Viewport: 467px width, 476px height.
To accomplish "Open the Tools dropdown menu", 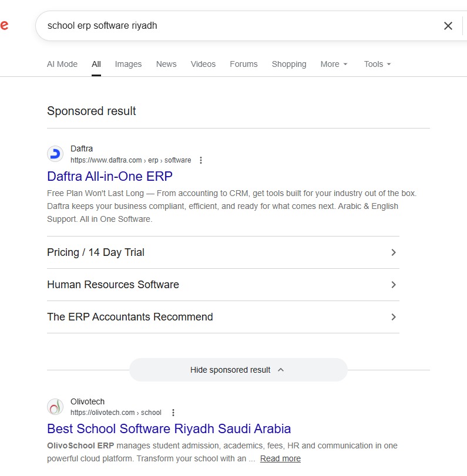I will [x=377, y=64].
